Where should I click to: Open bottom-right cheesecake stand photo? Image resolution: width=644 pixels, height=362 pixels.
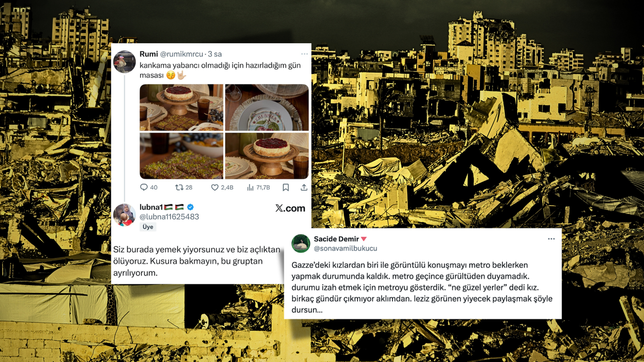tap(267, 156)
